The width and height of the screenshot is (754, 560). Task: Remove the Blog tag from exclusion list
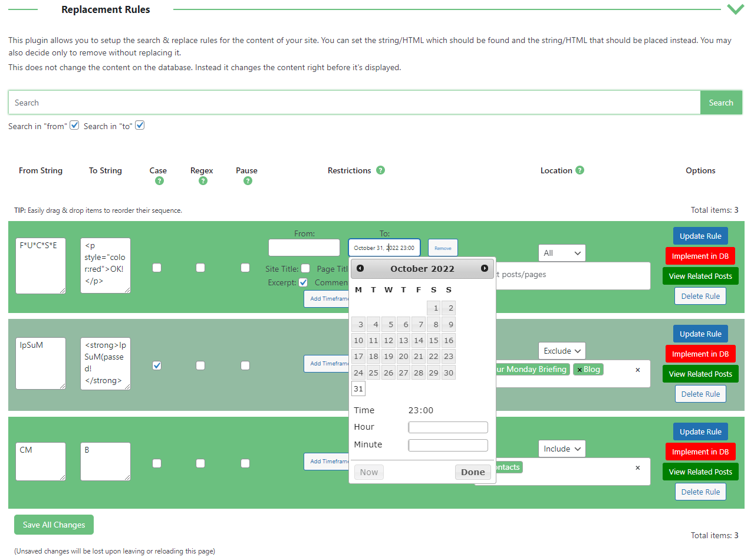[x=580, y=370]
